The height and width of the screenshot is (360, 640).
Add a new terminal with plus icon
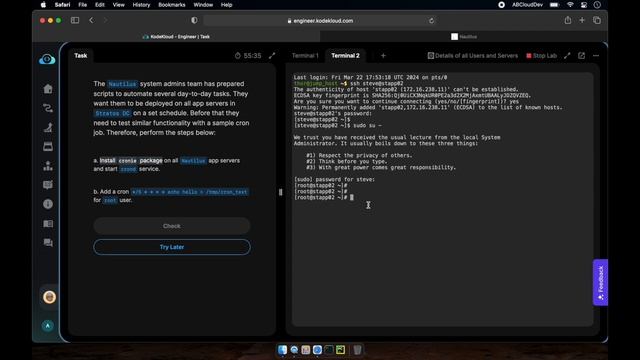[383, 56]
